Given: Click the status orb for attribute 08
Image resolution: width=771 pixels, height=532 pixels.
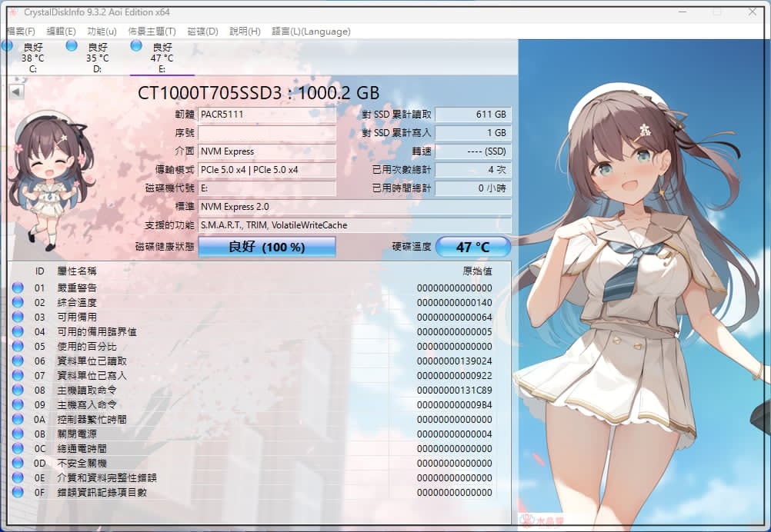Looking at the screenshot, I should click(18, 390).
